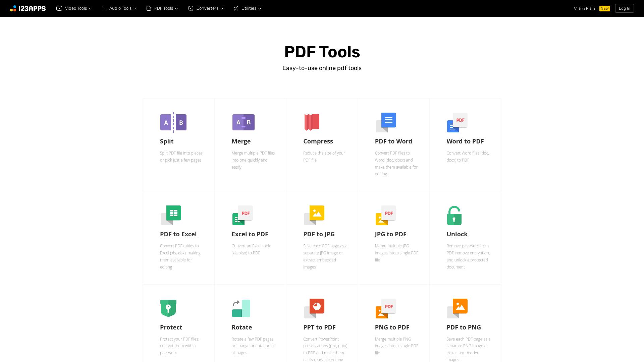This screenshot has width=644, height=362.
Task: Click the 123APPS logo link
Action: (x=28, y=8)
